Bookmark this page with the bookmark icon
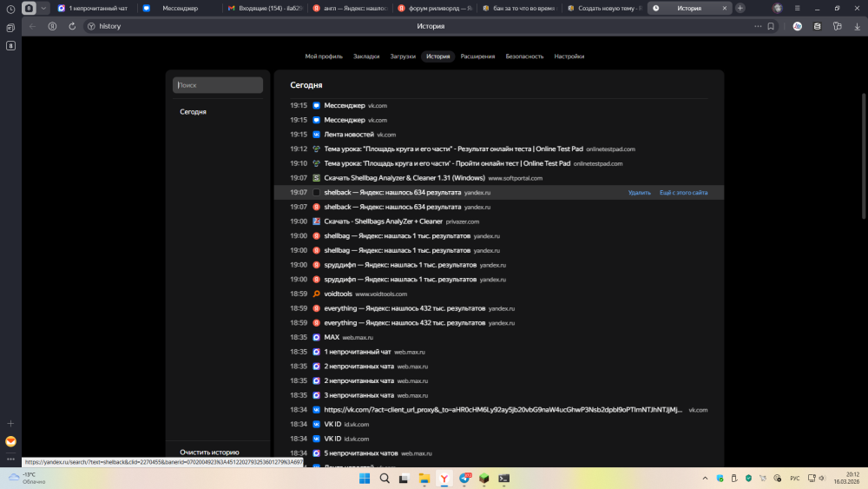This screenshot has height=489, width=868. (x=771, y=26)
